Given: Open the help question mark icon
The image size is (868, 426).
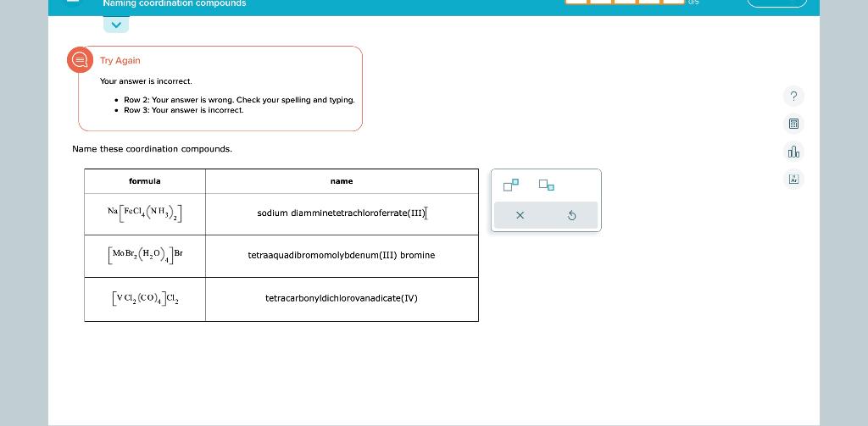Looking at the screenshot, I should click(x=793, y=97).
